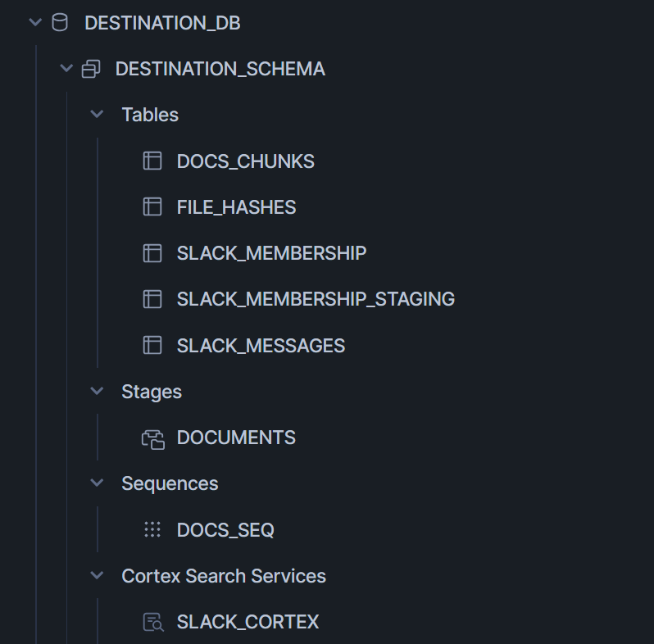Click the DESTINATION_DB database icon
This screenshot has width=654, height=644.
(60, 23)
